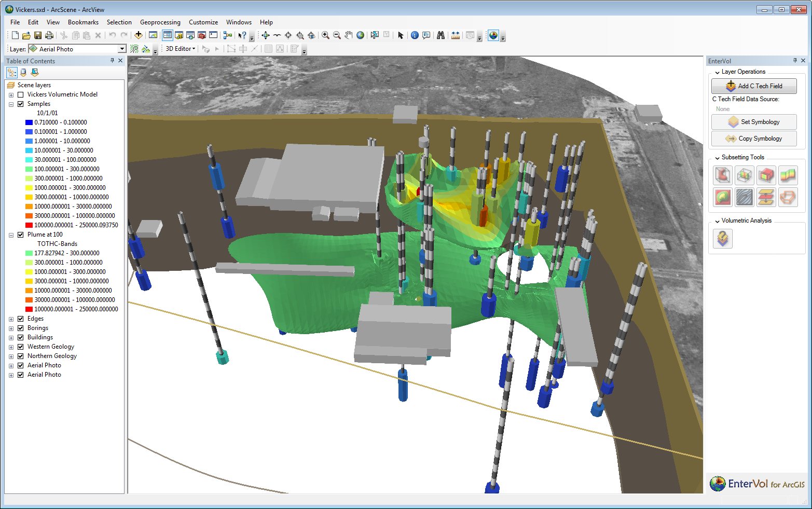The height and width of the screenshot is (509, 812).
Task: Enable the Vickers Volumetric Model layer checkbox
Action: click(21, 94)
